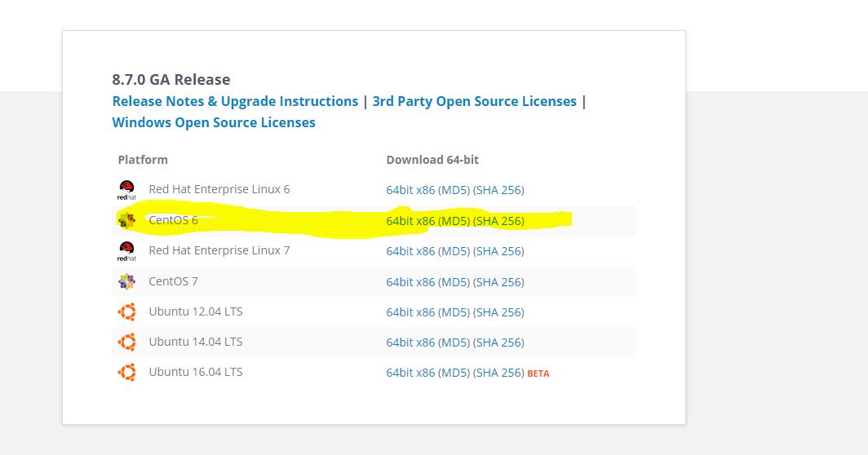Click the CentOS 7 logo icon
This screenshot has height=455, width=868.
click(x=126, y=282)
